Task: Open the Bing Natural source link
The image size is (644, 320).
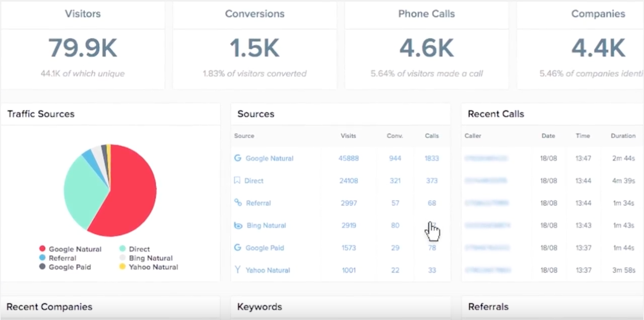Action: click(266, 226)
